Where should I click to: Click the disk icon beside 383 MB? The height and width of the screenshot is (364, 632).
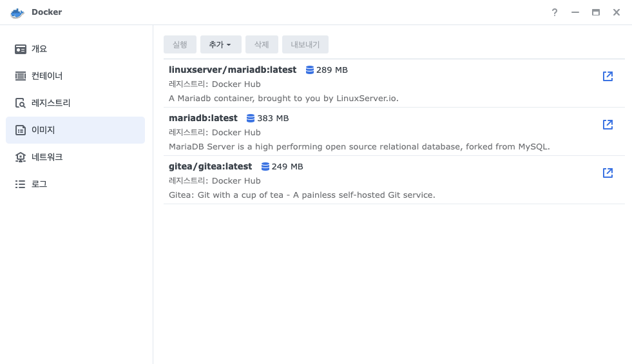(x=251, y=119)
